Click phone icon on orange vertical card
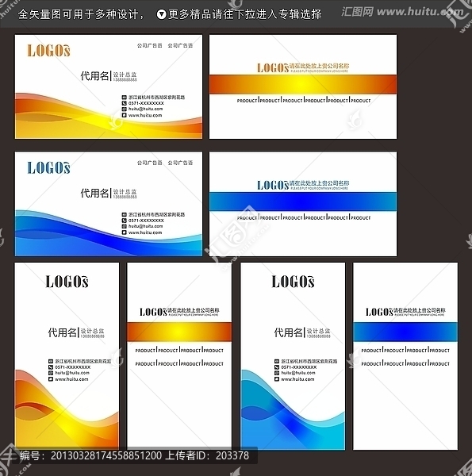The height and width of the screenshot is (476, 472). point(51,367)
